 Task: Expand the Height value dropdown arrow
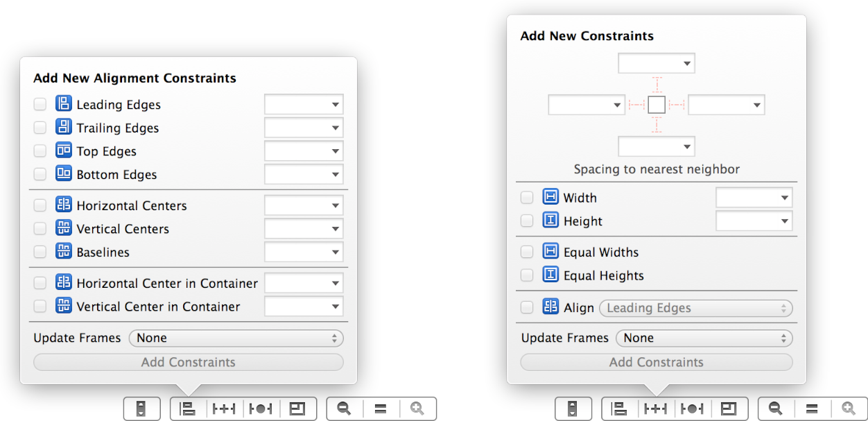784,221
